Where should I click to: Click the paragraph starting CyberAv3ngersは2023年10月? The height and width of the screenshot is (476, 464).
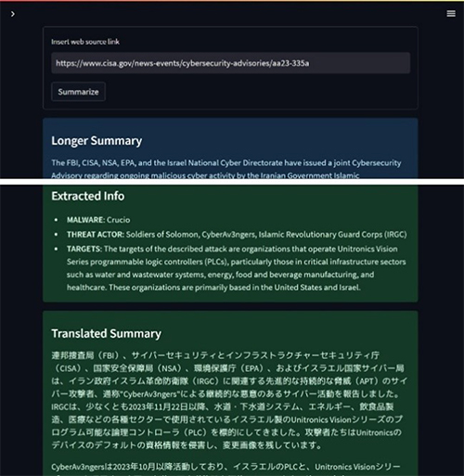click(x=226, y=470)
